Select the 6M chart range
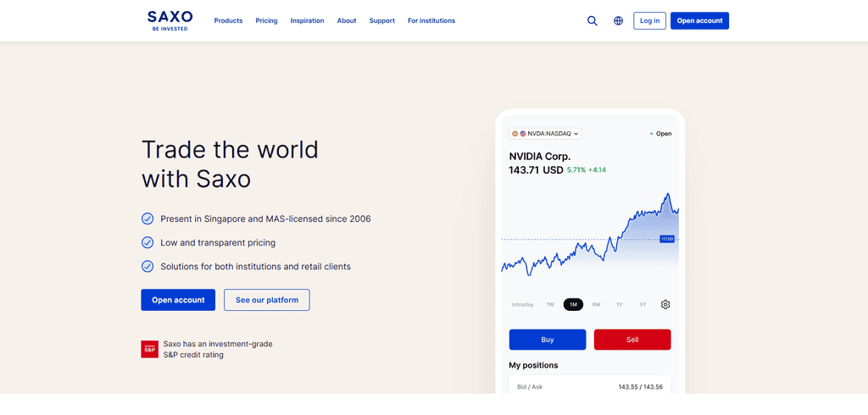The height and width of the screenshot is (415, 868). pos(596,305)
